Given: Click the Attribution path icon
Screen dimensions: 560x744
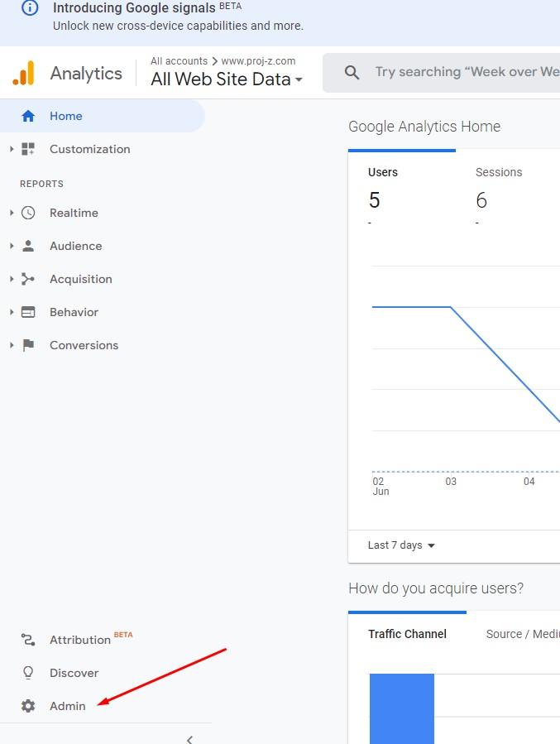Looking at the screenshot, I should [x=28, y=640].
